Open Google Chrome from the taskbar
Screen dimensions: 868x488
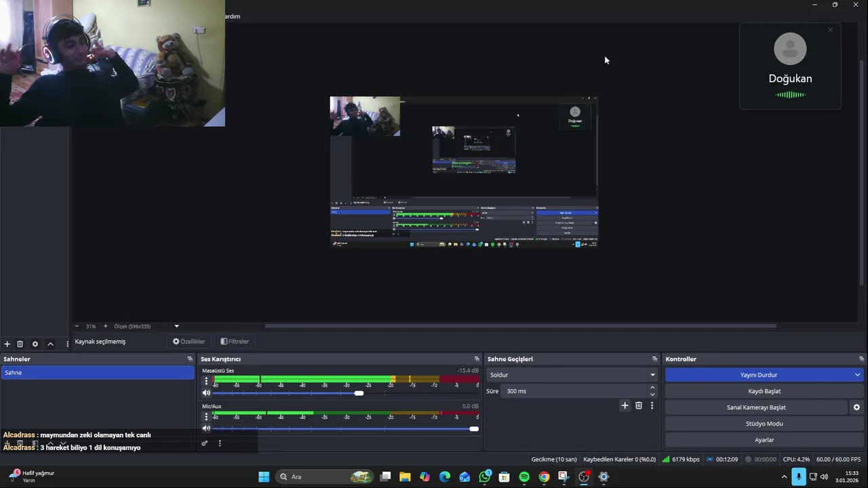(x=544, y=476)
